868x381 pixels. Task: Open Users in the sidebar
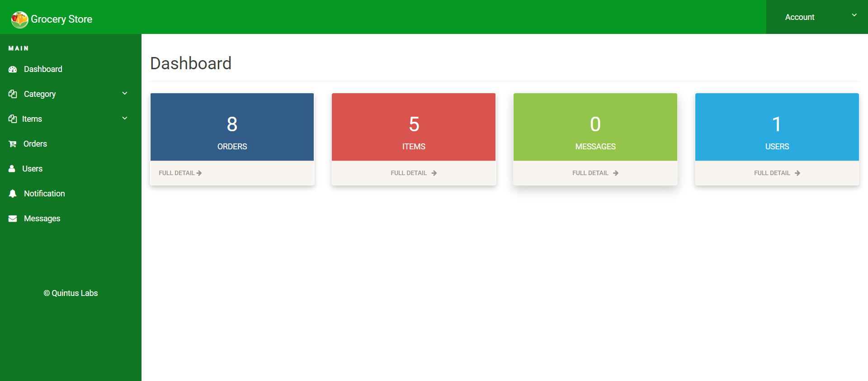(x=33, y=169)
